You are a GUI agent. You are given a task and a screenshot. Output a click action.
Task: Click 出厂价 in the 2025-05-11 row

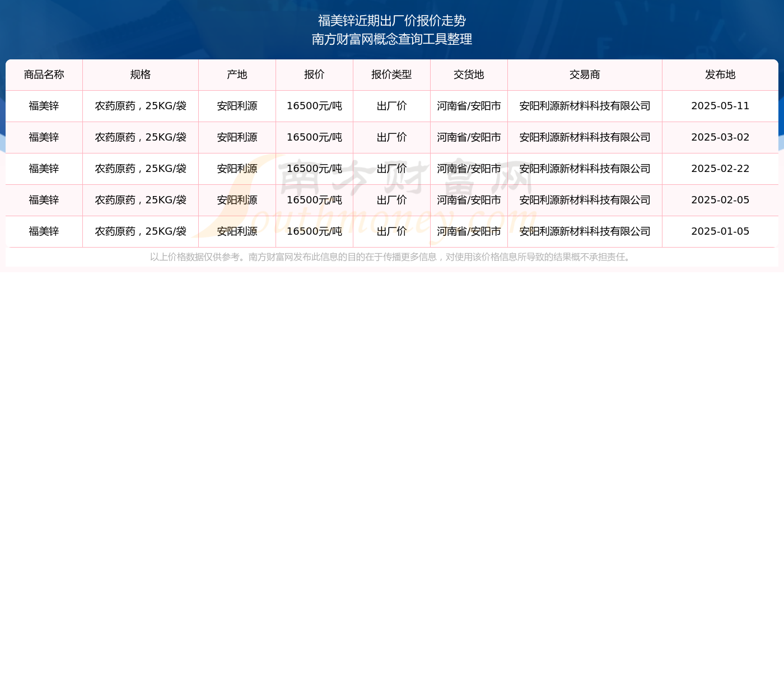tap(392, 106)
